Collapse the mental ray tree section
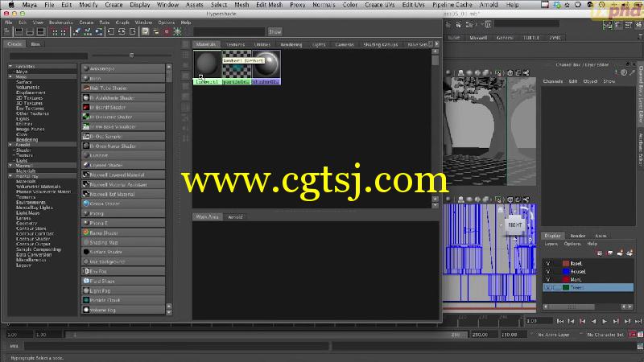The image size is (644, 362). [x=10, y=176]
